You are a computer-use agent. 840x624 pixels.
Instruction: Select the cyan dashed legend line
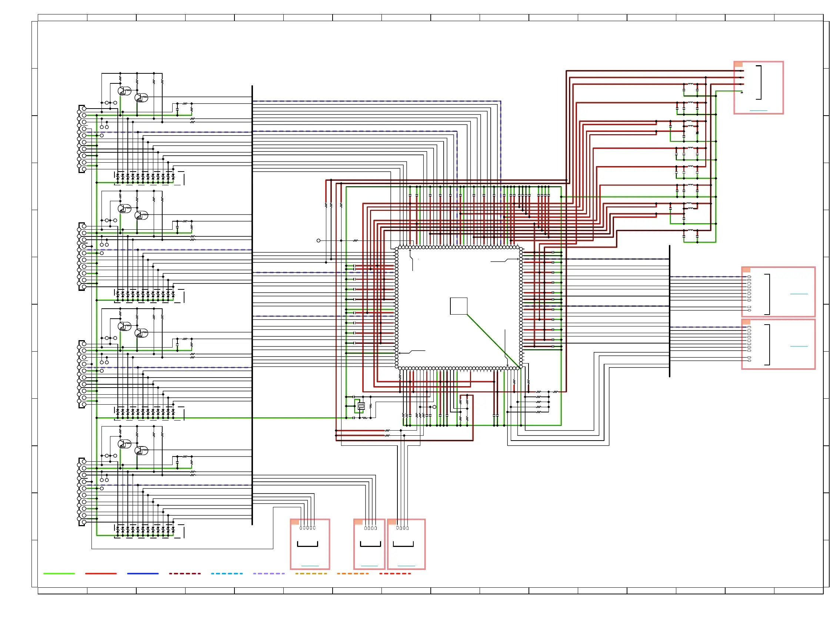pos(227,573)
